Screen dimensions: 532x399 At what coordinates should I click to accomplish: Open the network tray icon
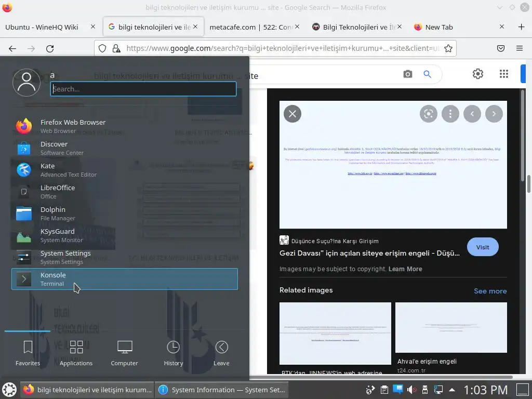pos(438,390)
